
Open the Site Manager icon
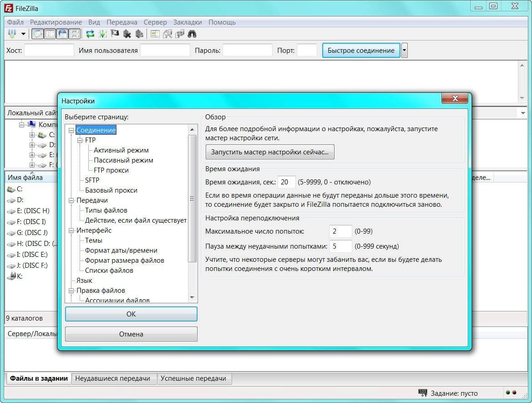click(x=12, y=34)
